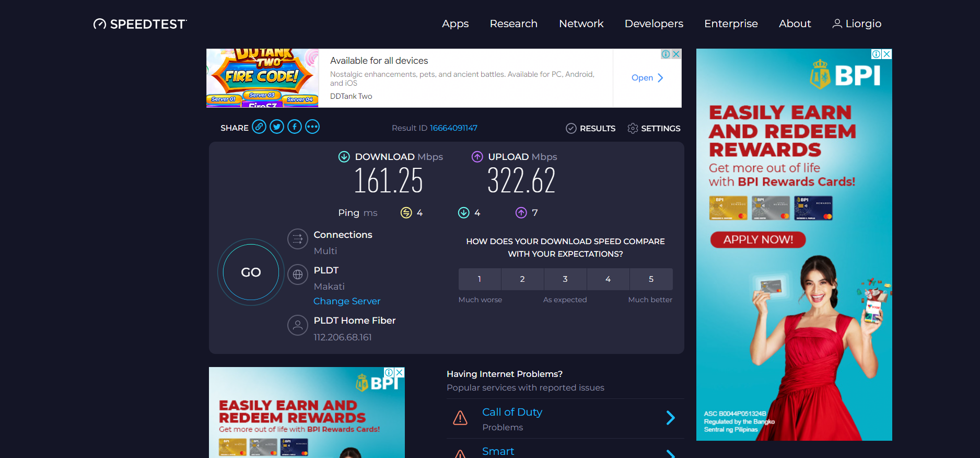
Task: Click the download arrow icon beside DOWNLOAD
Action: point(344,157)
